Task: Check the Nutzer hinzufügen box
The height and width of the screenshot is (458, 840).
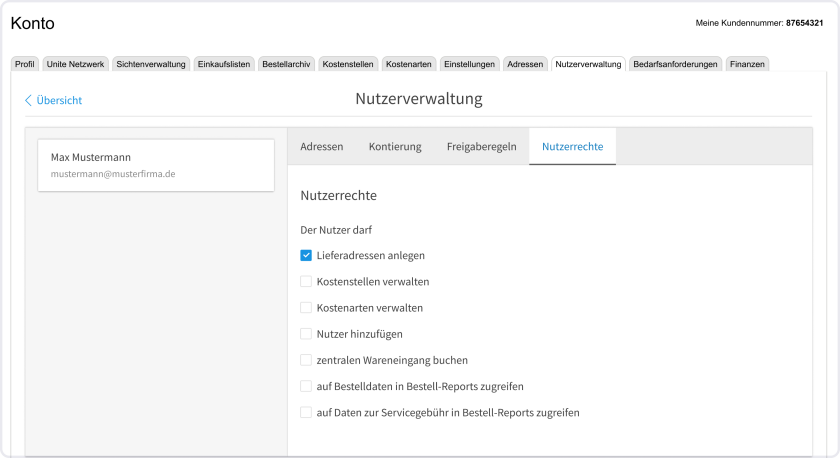Action: pos(306,334)
